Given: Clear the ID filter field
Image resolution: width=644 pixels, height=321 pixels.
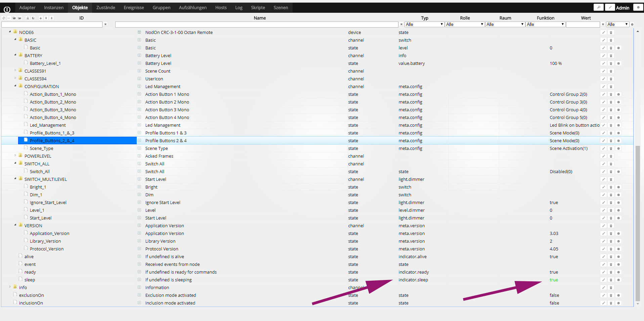Looking at the screenshot, I should tap(105, 25).
